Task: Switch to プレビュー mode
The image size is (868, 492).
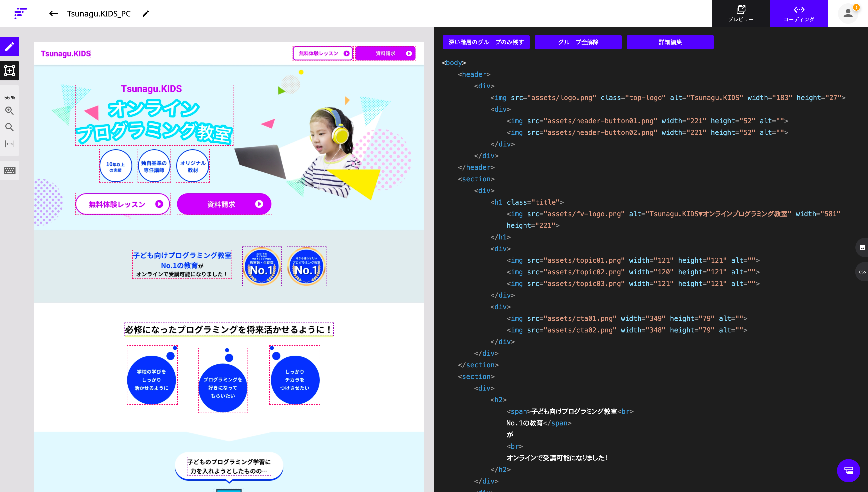Action: pos(741,14)
